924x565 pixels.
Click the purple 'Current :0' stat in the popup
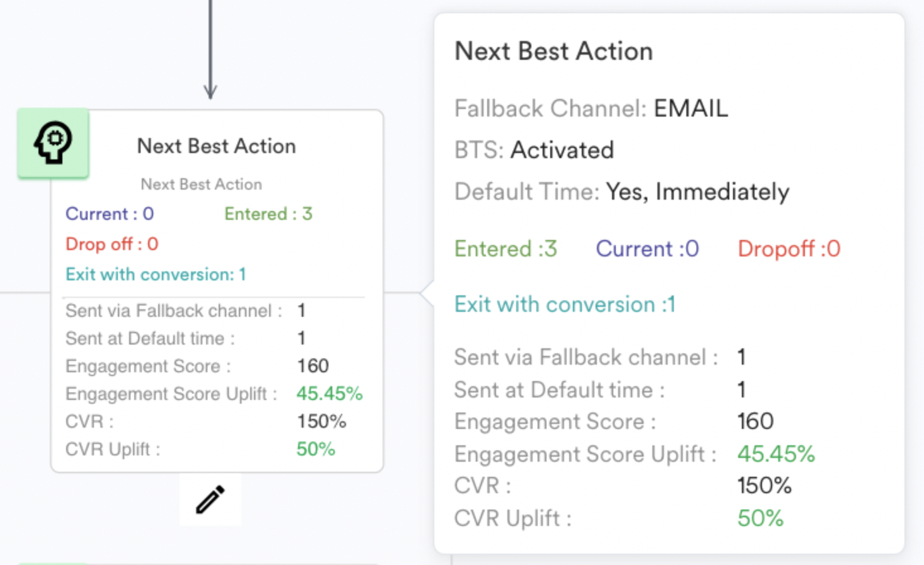tap(647, 249)
